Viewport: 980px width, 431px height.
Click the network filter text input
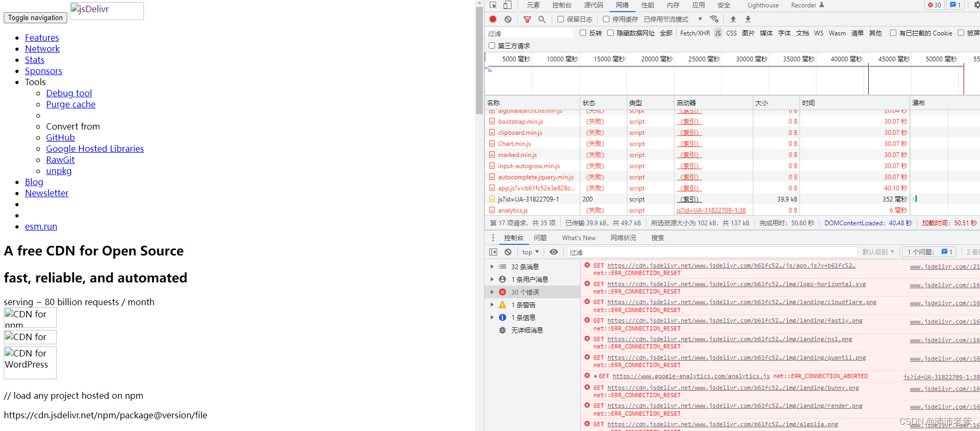click(529, 33)
